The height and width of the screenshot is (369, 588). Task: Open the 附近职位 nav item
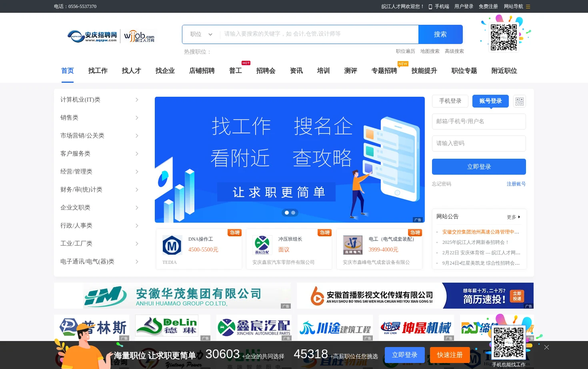click(504, 71)
